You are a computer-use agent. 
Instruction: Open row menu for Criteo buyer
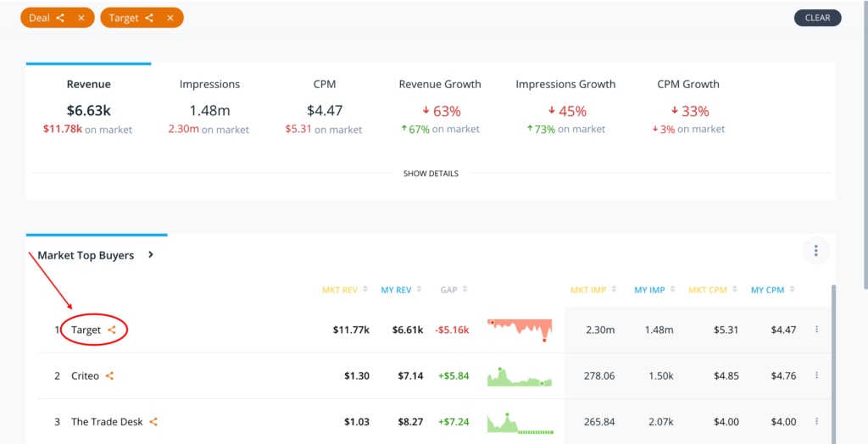tap(816, 375)
